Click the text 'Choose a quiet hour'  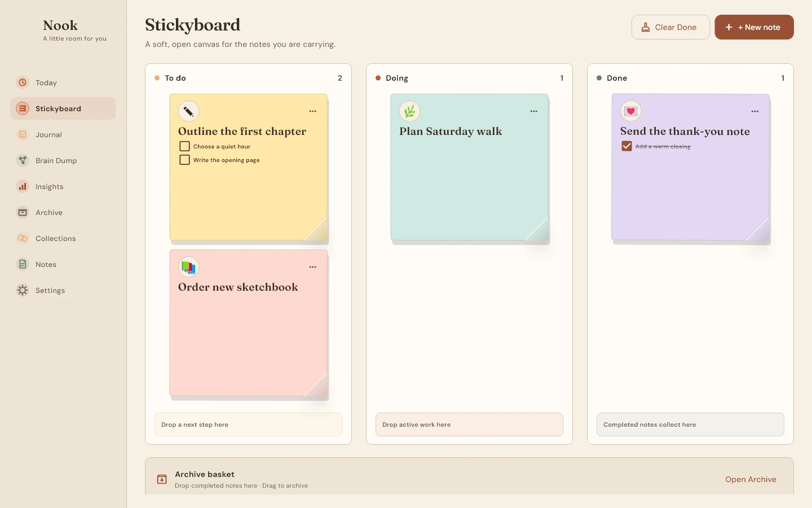pyautogui.click(x=222, y=146)
